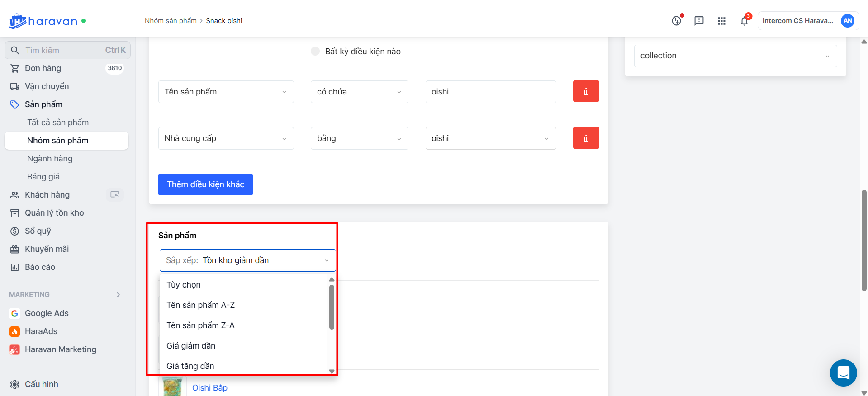Click the AN account avatar

coord(847,21)
